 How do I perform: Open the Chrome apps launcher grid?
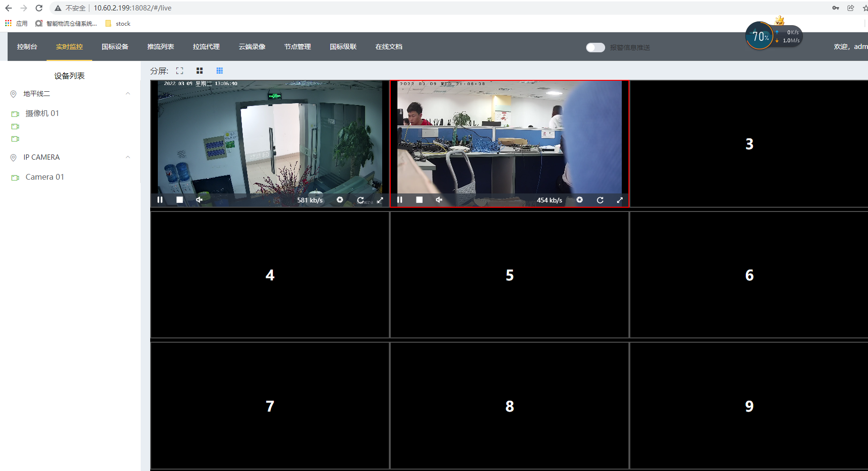8,23
